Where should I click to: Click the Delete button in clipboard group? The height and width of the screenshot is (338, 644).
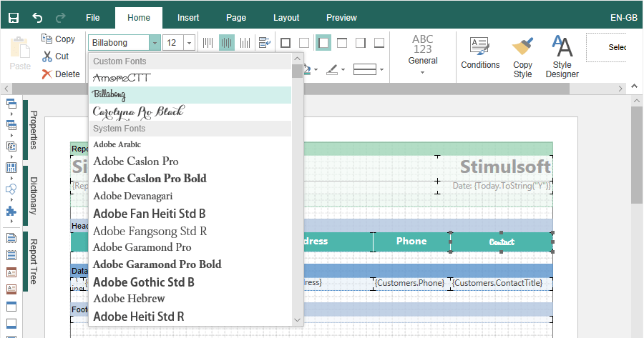pos(61,74)
